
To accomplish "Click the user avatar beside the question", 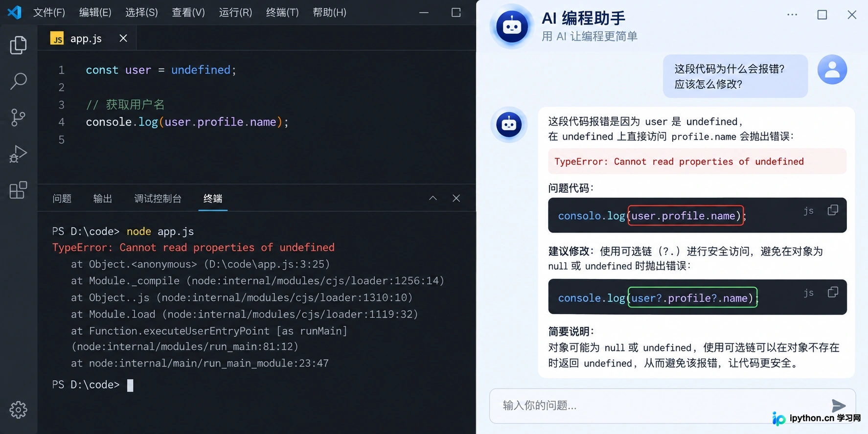I will click(832, 69).
